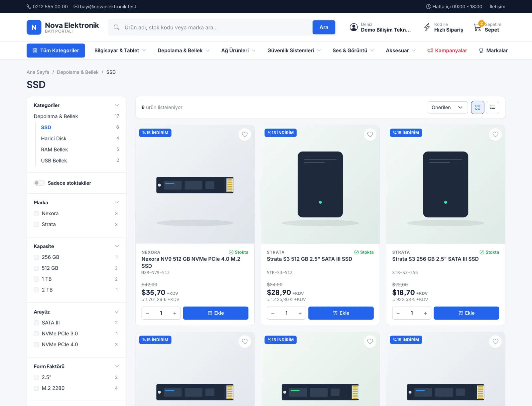Decrease quantity for Strata S3 512 GB
The height and width of the screenshot is (406, 532).
point(273,313)
